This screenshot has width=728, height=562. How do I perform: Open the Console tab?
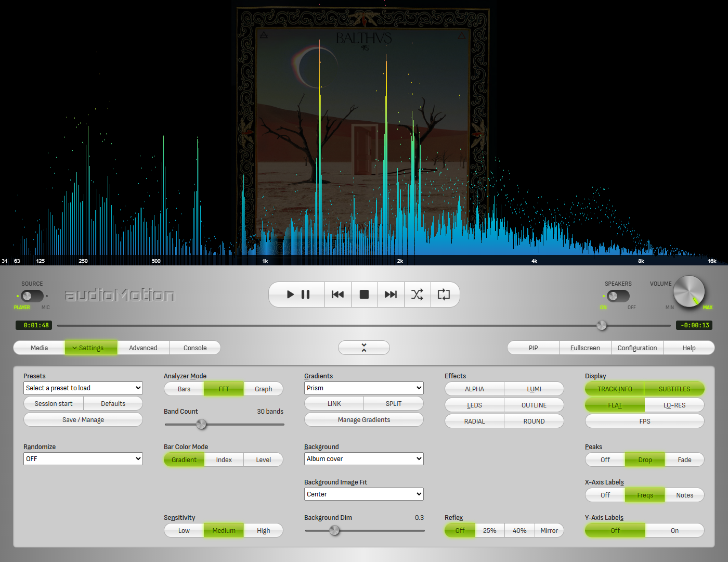click(x=195, y=348)
